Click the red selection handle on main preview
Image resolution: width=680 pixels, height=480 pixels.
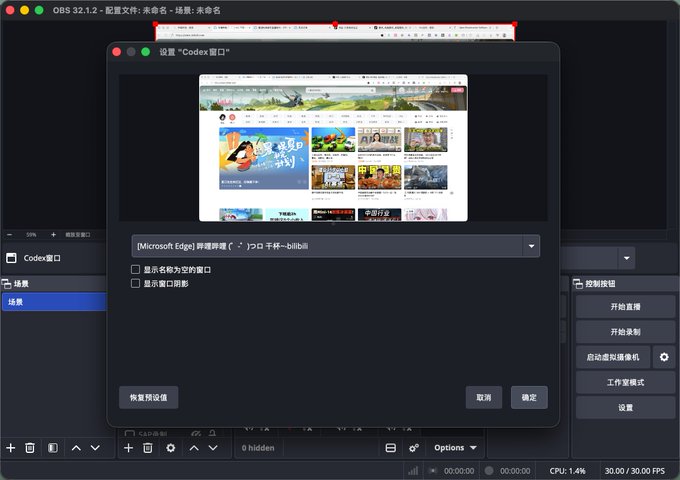click(x=335, y=23)
